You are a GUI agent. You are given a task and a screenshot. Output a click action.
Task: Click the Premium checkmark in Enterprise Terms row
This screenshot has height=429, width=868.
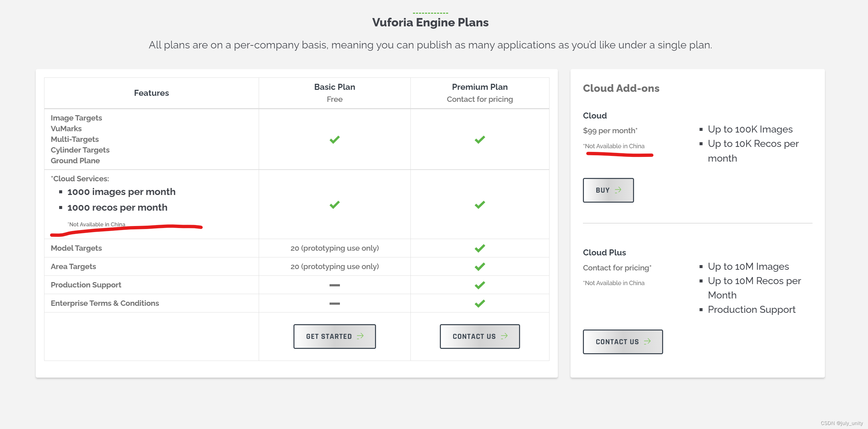pos(480,303)
